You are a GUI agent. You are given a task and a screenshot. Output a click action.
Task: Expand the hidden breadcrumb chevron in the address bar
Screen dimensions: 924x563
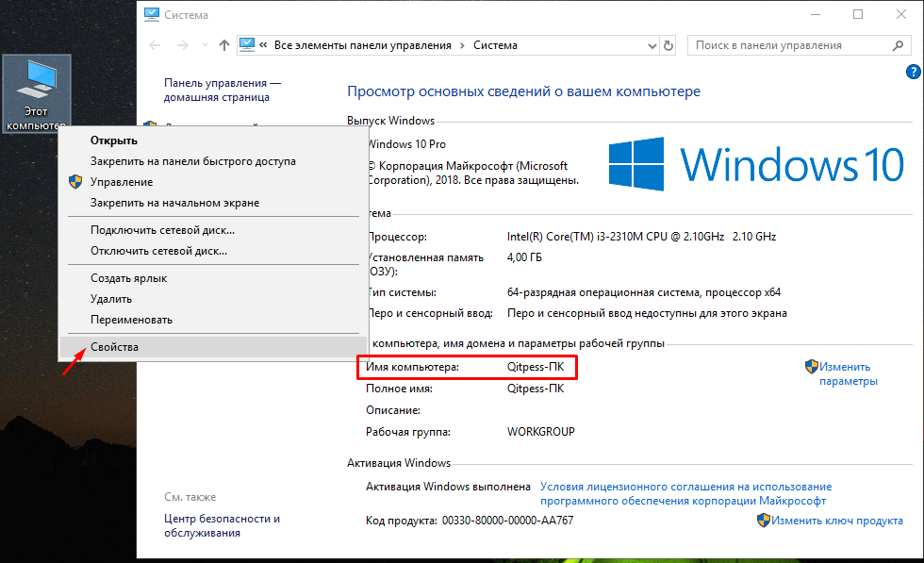(263, 45)
